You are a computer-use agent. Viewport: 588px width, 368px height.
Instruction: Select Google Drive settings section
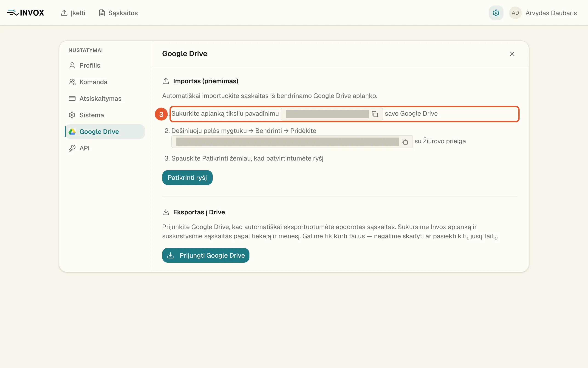(105, 132)
